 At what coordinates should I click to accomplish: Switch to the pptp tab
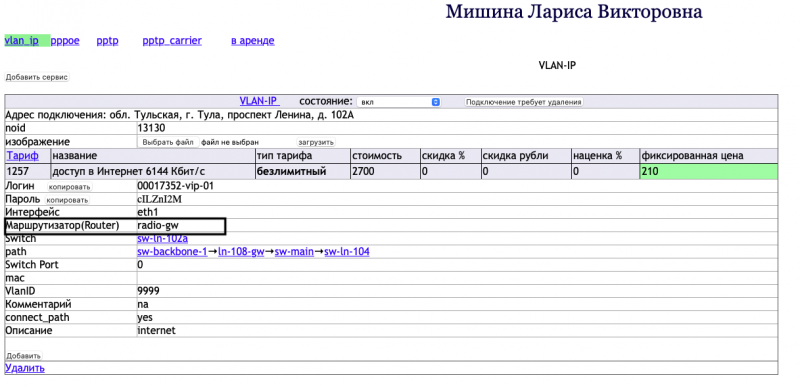[x=107, y=41]
